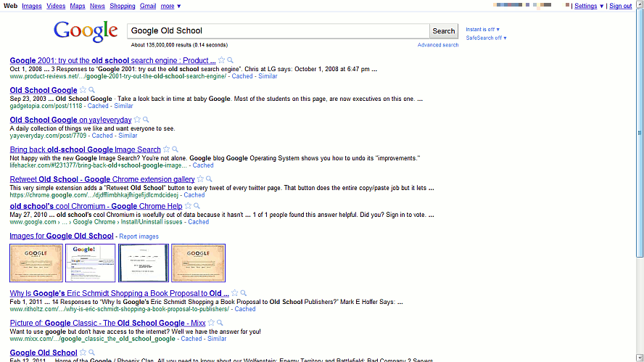Image resolution: width=644 pixels, height=362 pixels.
Task: Star the bottom 'Google Old School' result
Action: click(83, 352)
